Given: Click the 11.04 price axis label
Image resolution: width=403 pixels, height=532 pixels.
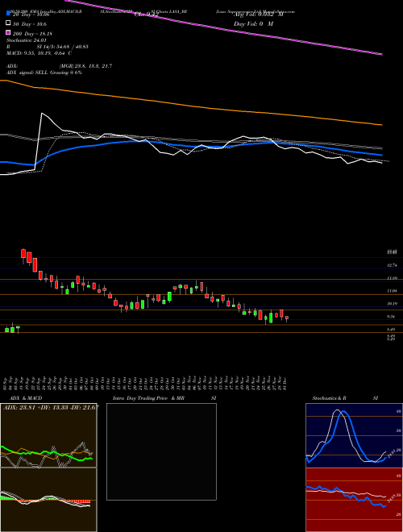Looking at the screenshot, I should [392, 291].
